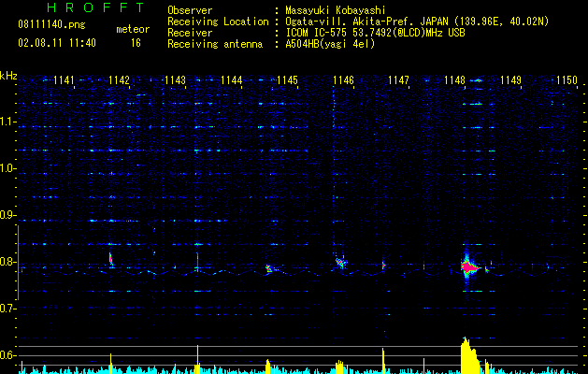Click the 'Observer' field label
This screenshot has width=588, height=374.
190,10
